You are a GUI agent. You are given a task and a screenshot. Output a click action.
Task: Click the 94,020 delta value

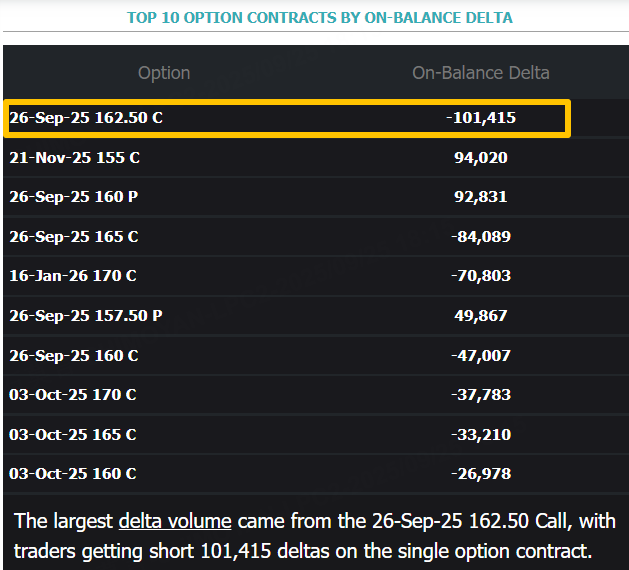[x=481, y=157]
